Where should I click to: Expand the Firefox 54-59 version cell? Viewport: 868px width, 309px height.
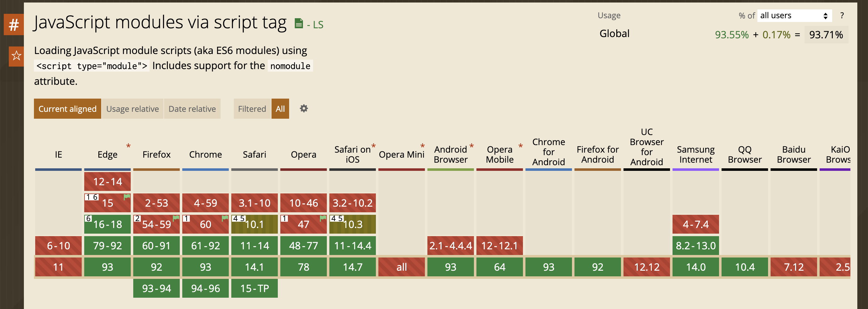pyautogui.click(x=157, y=224)
